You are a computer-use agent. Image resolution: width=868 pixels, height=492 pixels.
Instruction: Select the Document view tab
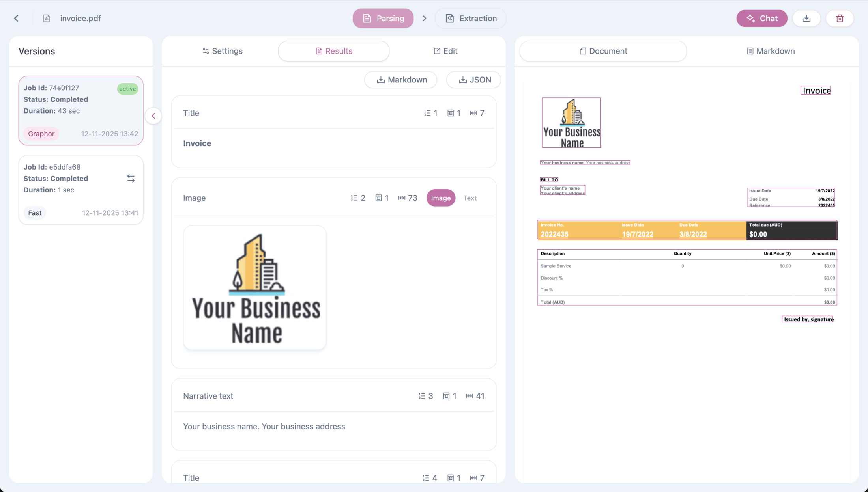click(603, 51)
